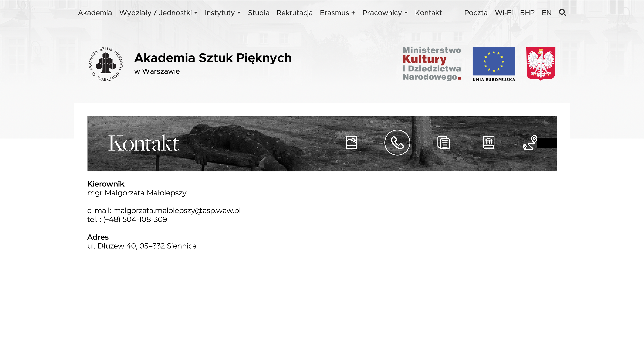The width and height of the screenshot is (644, 362).
Task: Expand the Instytuty dropdown menu
Action: pos(223,13)
